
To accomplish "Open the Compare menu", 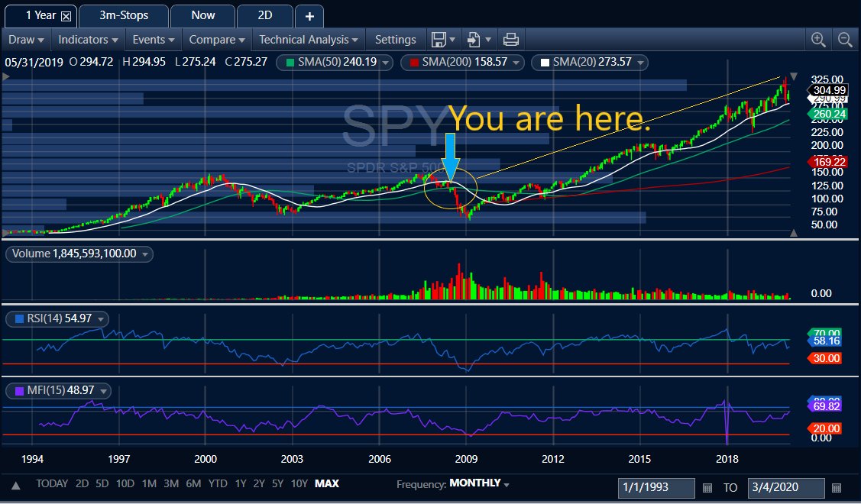I will tap(217, 40).
